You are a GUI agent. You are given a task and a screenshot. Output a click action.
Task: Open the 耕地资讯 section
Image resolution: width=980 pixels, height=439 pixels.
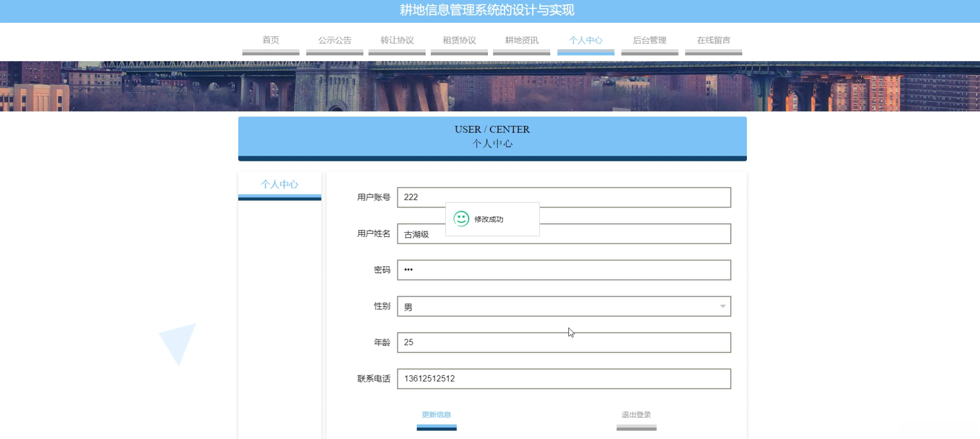[x=522, y=40]
